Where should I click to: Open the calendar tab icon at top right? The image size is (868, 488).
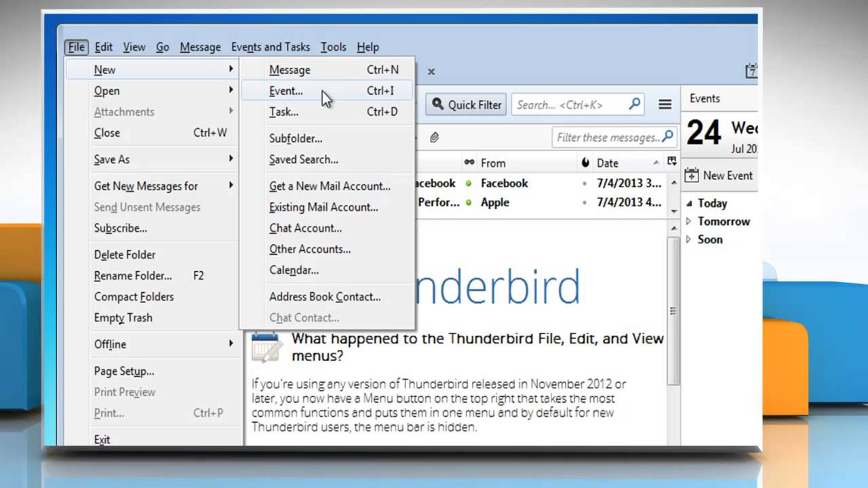[x=751, y=70]
